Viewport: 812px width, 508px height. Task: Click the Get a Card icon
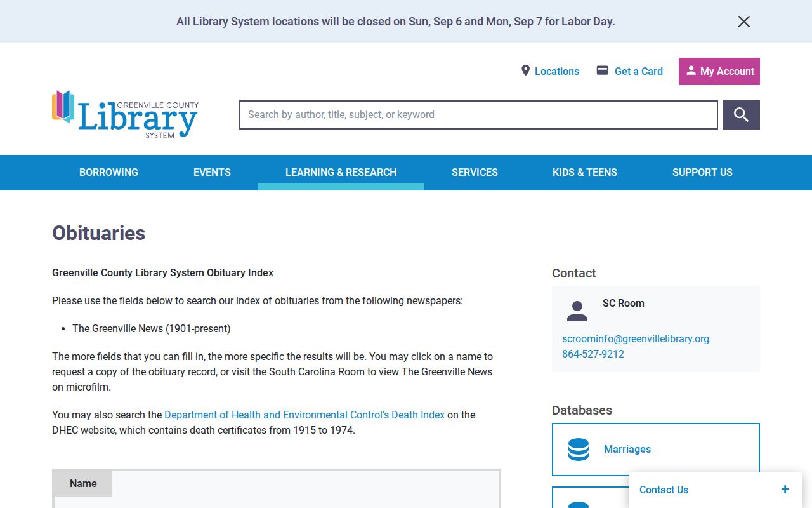[x=603, y=70]
